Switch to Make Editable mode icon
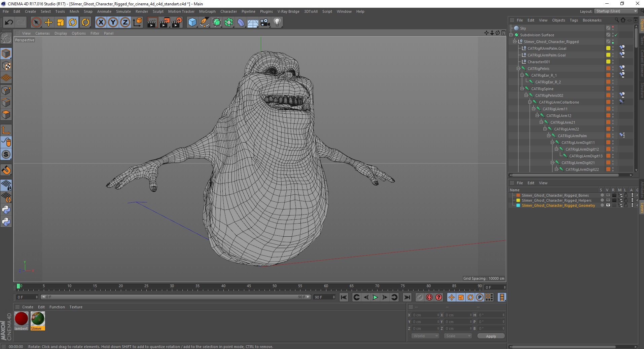This screenshot has height=349, width=644. [x=6, y=39]
